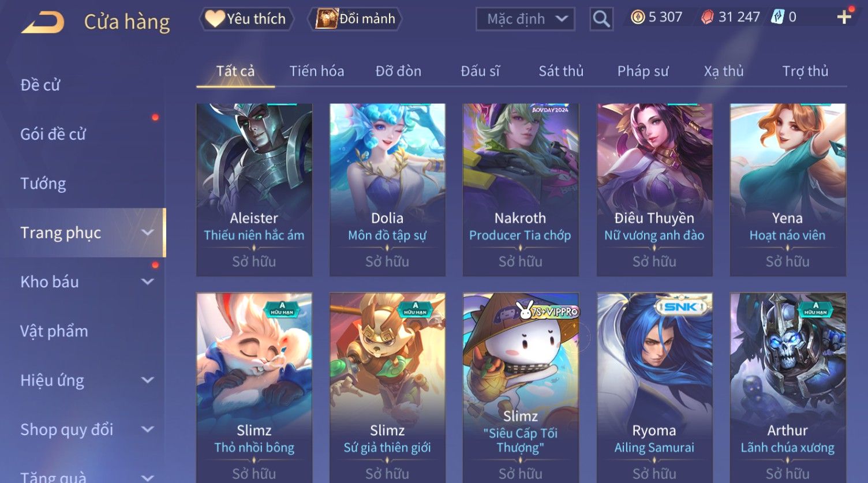Select the Nakroth Producer Tia chớp skin
The image size is (868, 483).
(521, 190)
